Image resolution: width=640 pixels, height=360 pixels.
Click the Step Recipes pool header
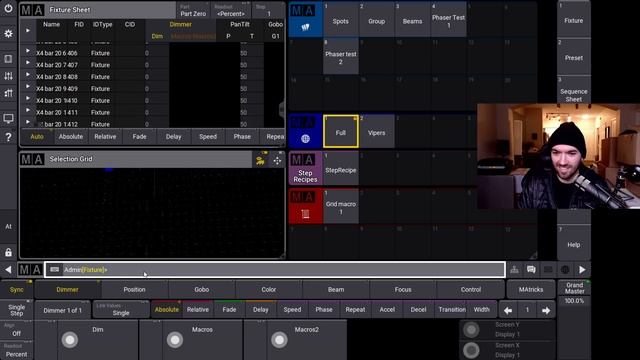(x=305, y=168)
